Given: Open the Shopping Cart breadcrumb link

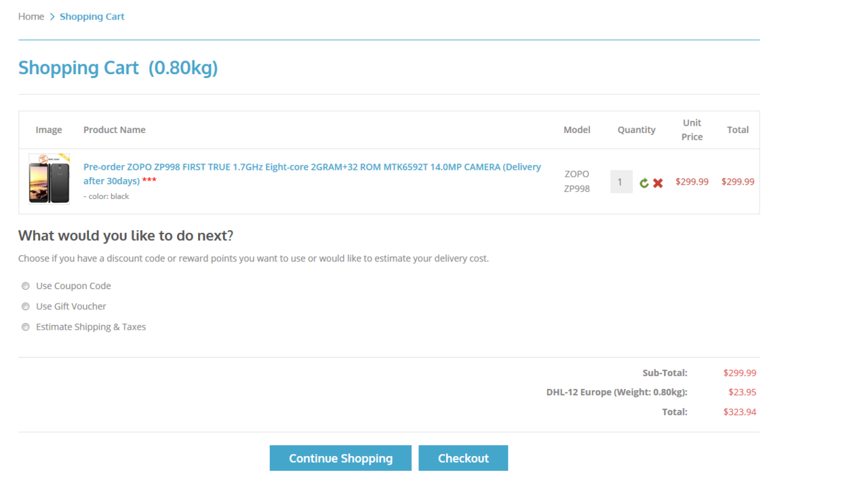Looking at the screenshot, I should [x=92, y=16].
